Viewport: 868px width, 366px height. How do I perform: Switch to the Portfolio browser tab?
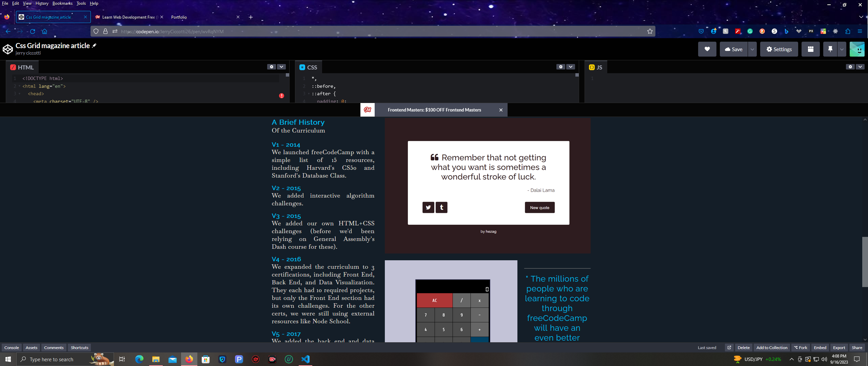click(x=179, y=17)
